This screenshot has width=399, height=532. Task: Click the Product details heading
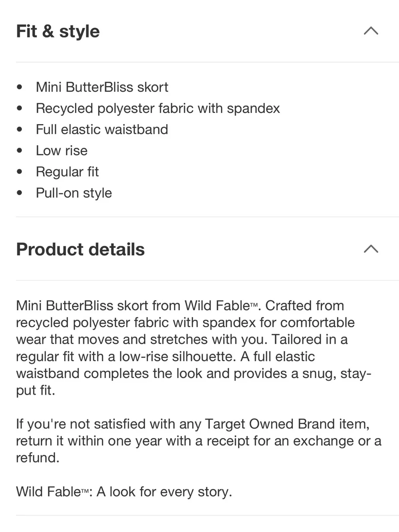(80, 249)
